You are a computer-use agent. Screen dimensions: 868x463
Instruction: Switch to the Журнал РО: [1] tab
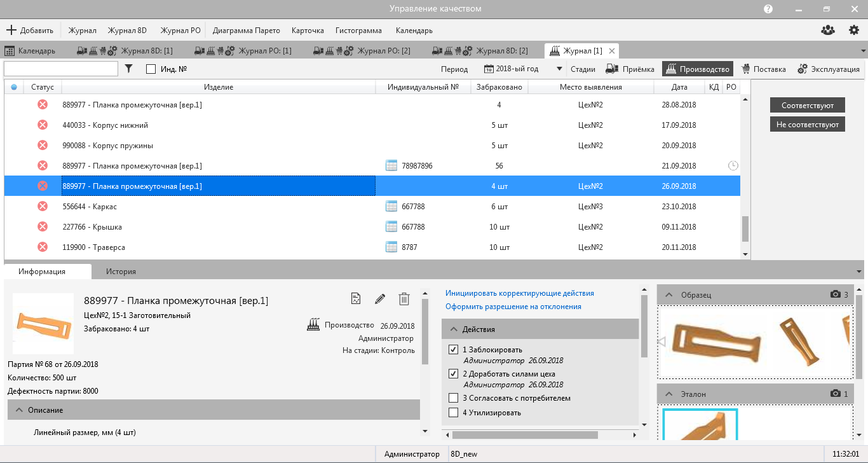pyautogui.click(x=243, y=51)
